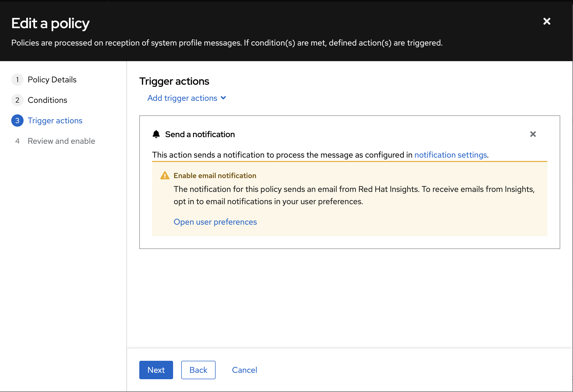The height and width of the screenshot is (392, 573).
Task: Open Review and enable step
Action: point(61,141)
